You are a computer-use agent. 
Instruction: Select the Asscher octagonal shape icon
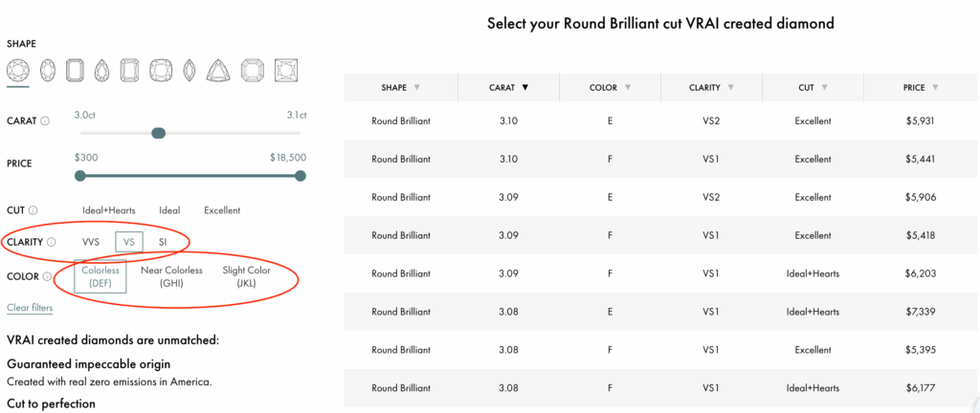pos(253,69)
